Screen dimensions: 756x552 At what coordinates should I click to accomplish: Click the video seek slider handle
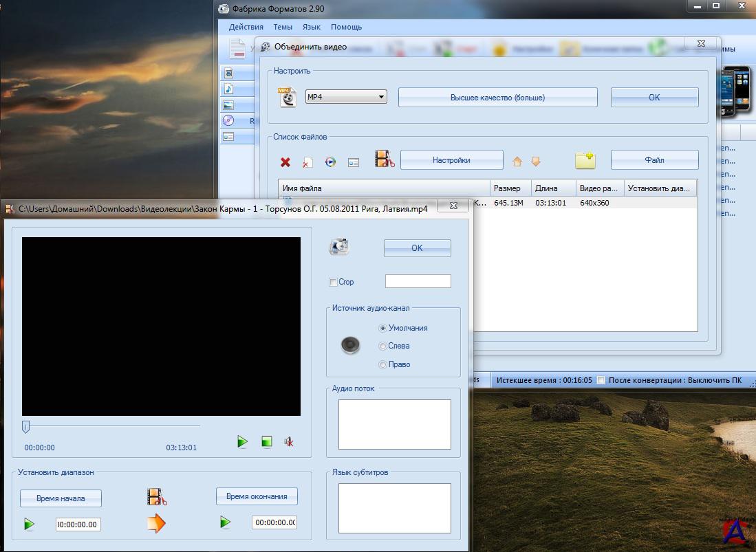25,427
